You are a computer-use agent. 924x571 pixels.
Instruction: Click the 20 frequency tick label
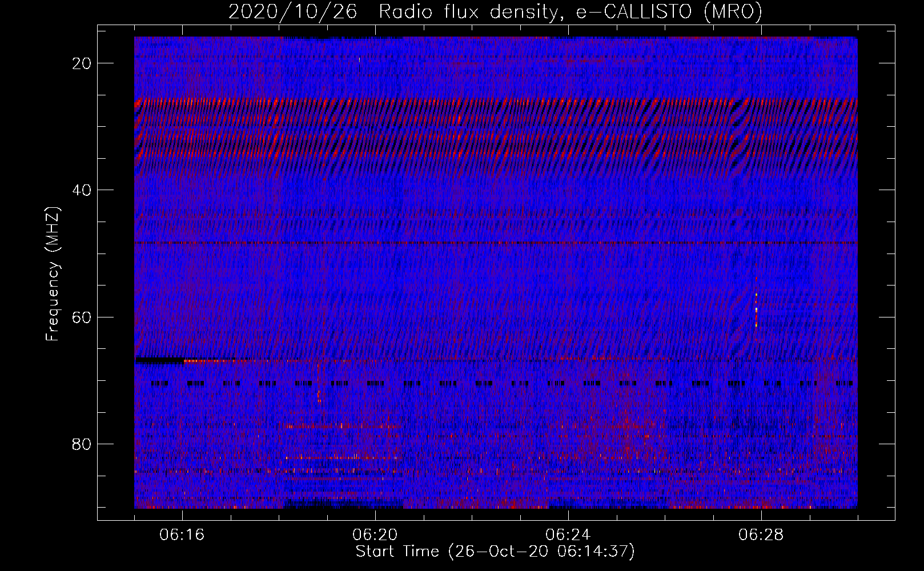tap(82, 63)
